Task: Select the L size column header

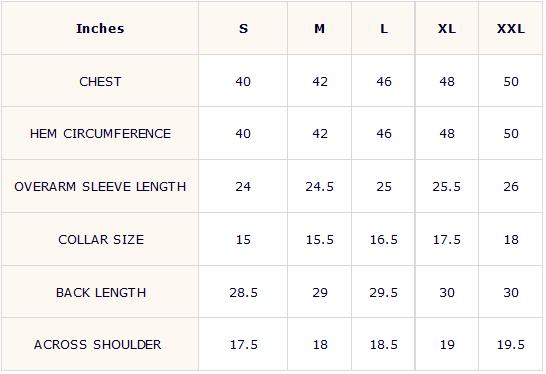Action: (x=383, y=28)
